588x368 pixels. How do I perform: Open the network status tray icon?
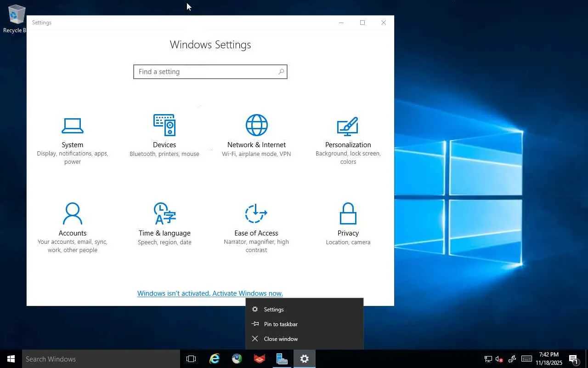488,359
